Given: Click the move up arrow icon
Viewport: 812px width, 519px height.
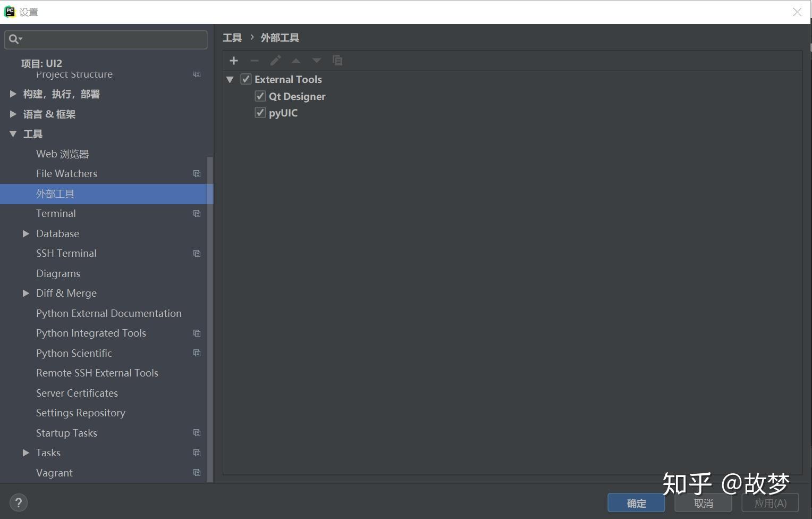Looking at the screenshot, I should coord(296,61).
